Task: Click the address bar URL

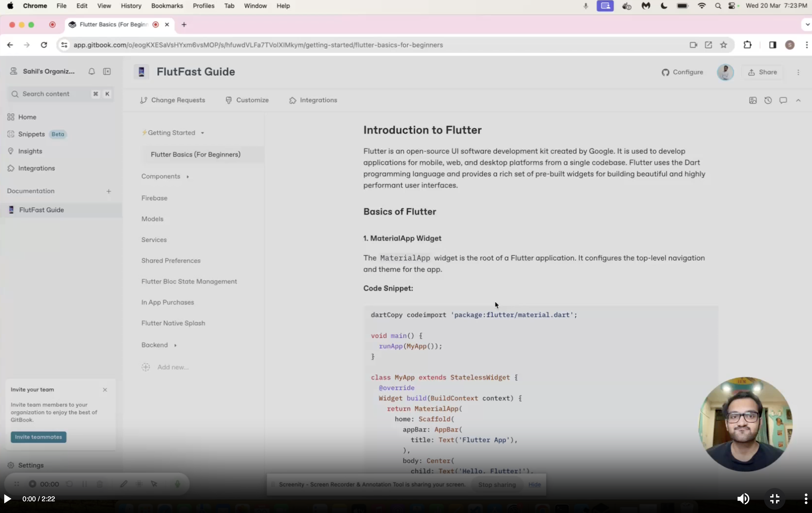Action: tap(258, 45)
